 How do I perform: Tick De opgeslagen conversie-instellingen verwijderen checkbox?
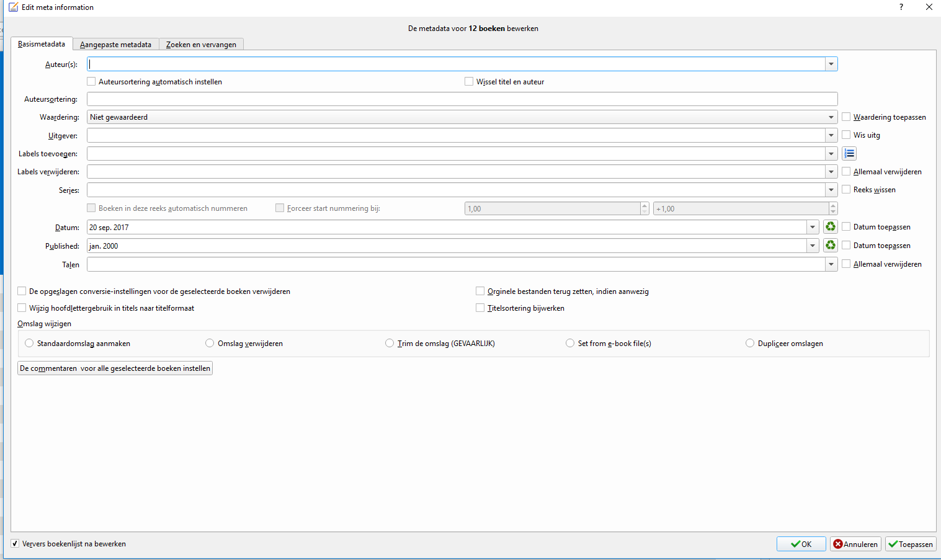22,291
